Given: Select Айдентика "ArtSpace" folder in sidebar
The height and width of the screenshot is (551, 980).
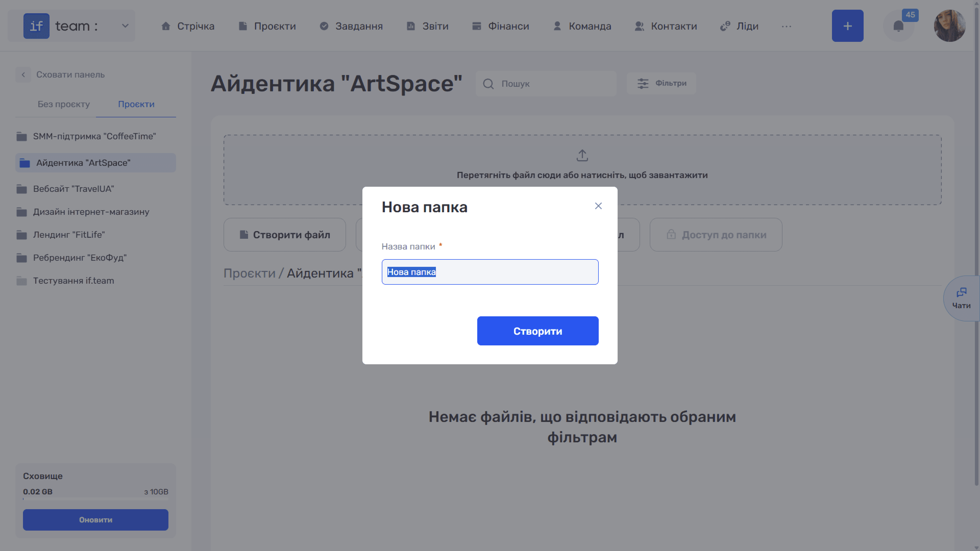Looking at the screenshot, I should click(95, 163).
